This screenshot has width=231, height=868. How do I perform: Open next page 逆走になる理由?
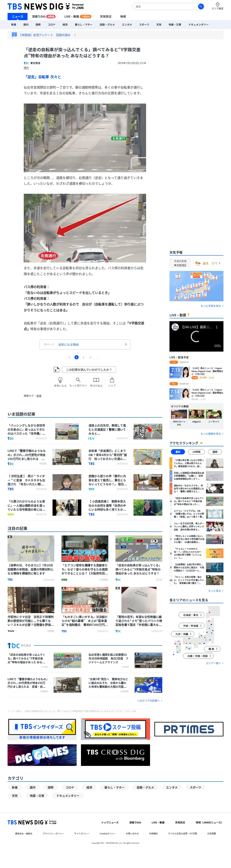point(85,344)
